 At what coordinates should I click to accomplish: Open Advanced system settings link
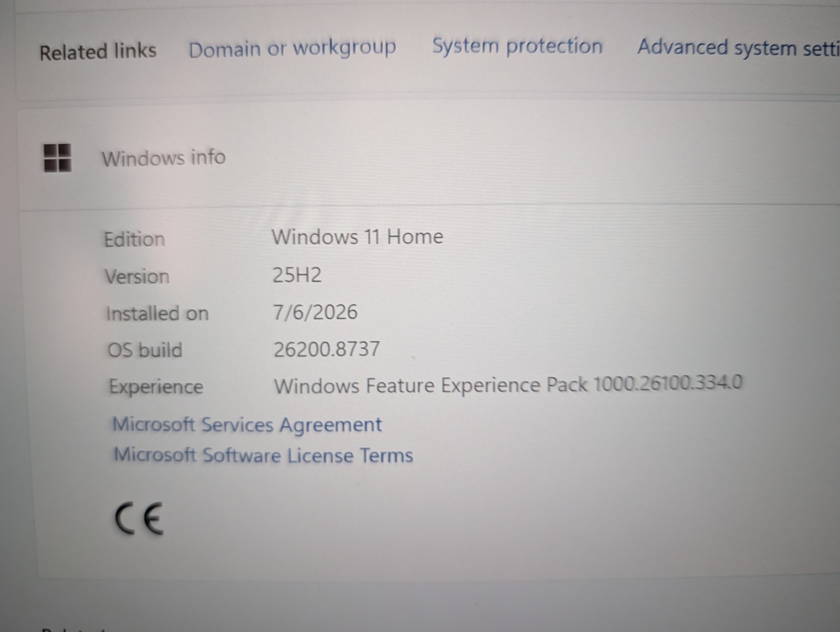tap(738, 47)
